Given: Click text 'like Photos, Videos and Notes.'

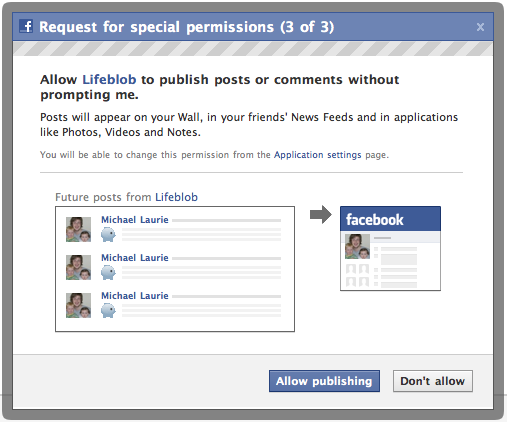Looking at the screenshot, I should pyautogui.click(x=120, y=132).
